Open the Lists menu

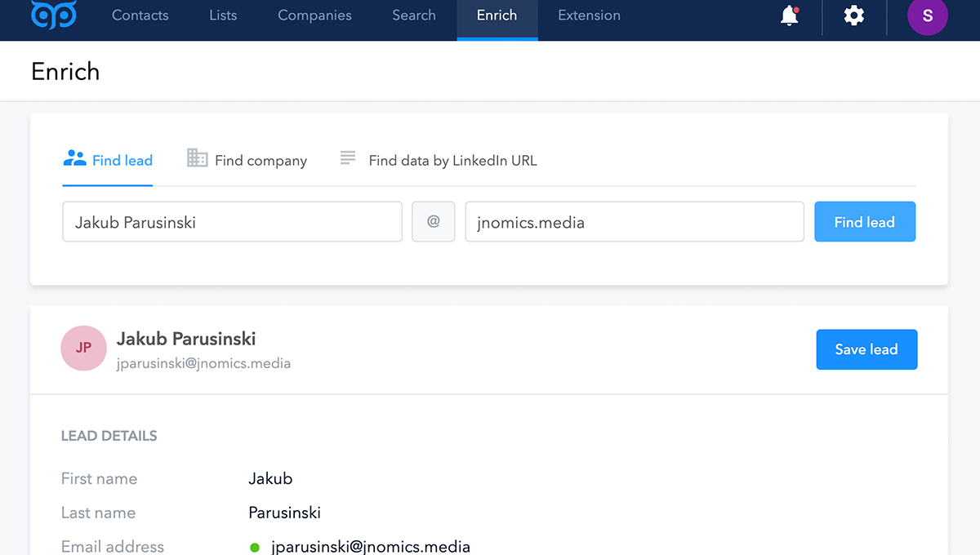(223, 16)
